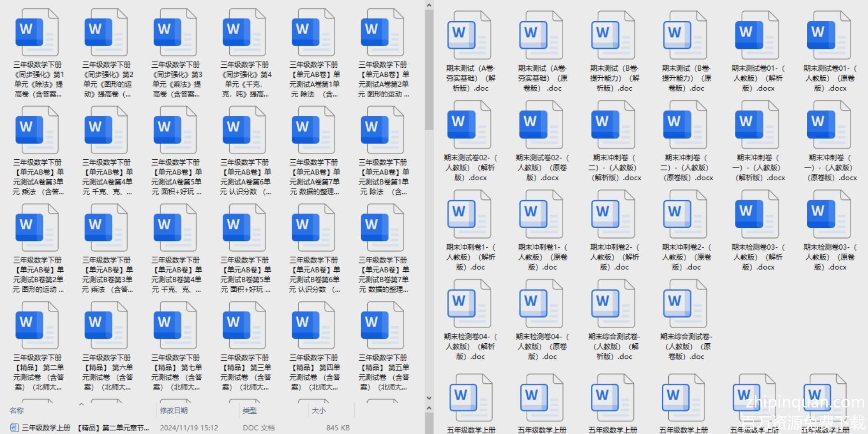Image resolution: width=868 pixels, height=434 pixels.
Task: Click the scroll-up arrow at top of left pane
Action: [429, 5]
